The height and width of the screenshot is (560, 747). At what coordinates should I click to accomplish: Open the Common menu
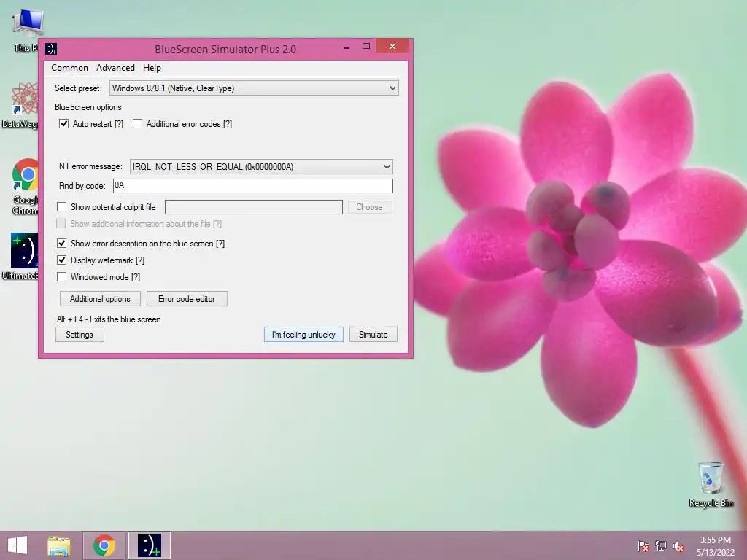coord(69,68)
